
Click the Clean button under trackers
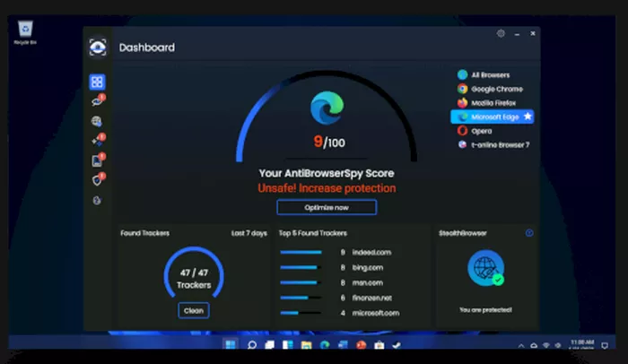tap(194, 311)
